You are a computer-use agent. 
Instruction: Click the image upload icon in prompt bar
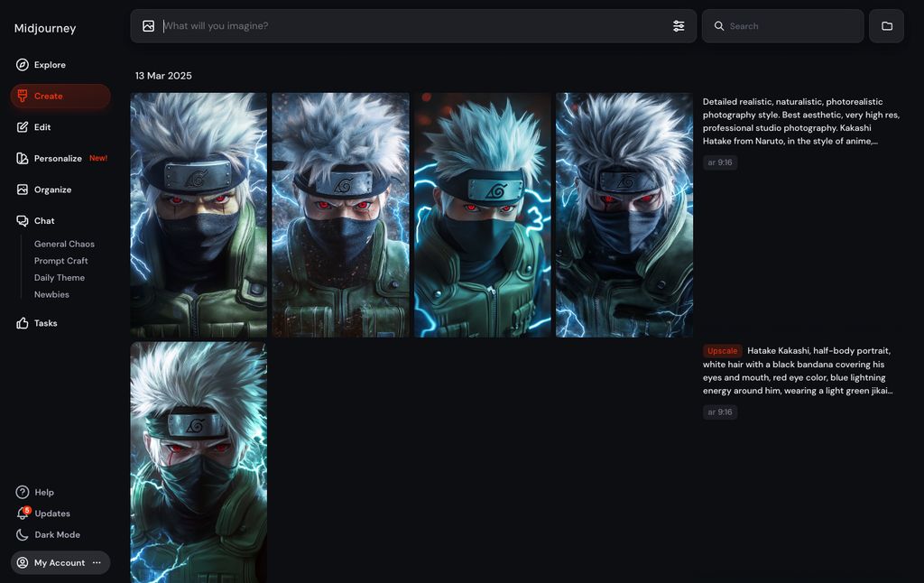pos(149,26)
